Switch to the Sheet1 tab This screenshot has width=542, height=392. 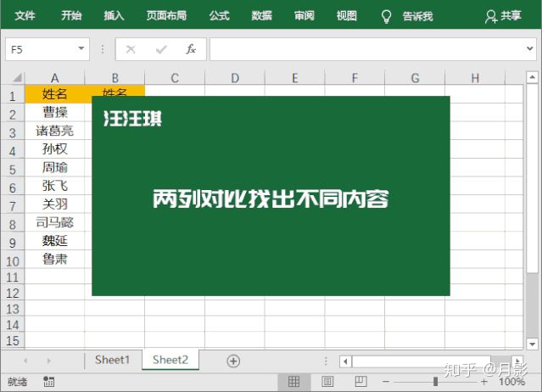pyautogui.click(x=112, y=360)
